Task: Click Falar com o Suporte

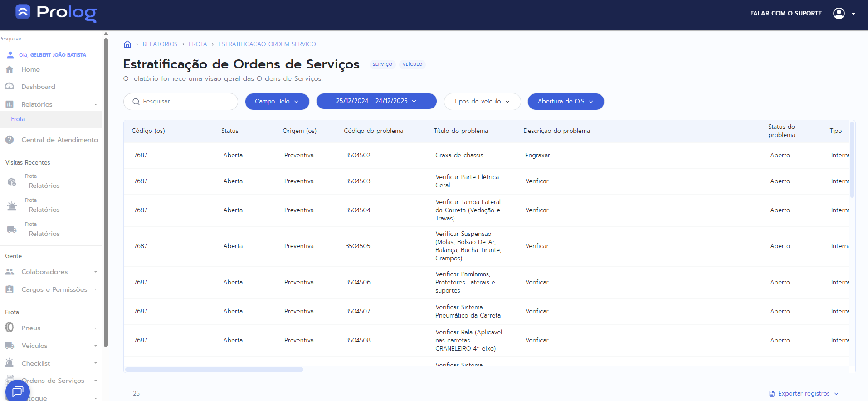Action: [x=785, y=14]
